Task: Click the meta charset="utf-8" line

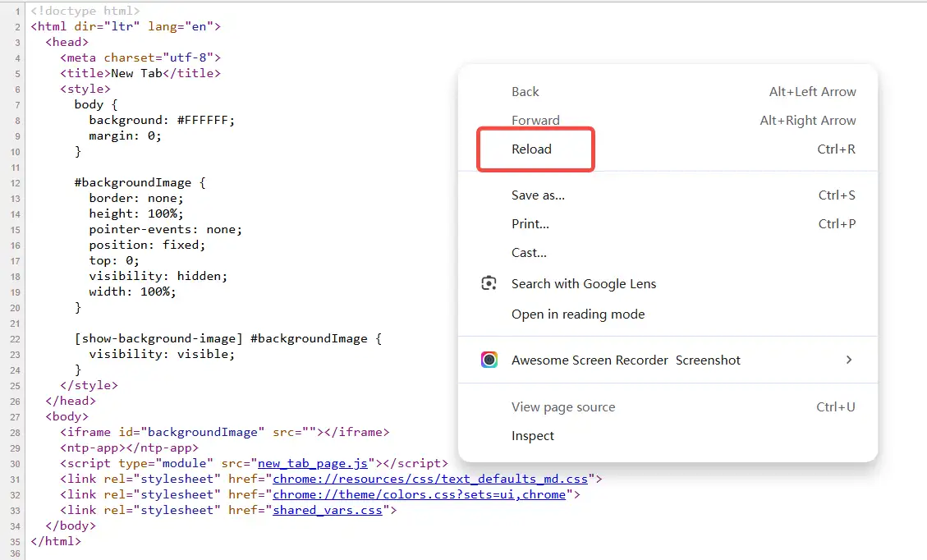Action: (x=140, y=58)
